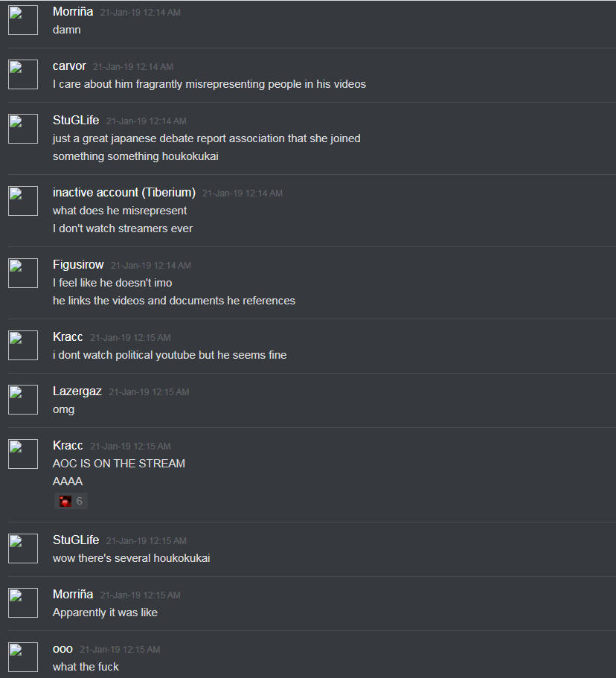Screen dimensions: 616x678
Task: Click the ooo username
Action: coord(62,650)
